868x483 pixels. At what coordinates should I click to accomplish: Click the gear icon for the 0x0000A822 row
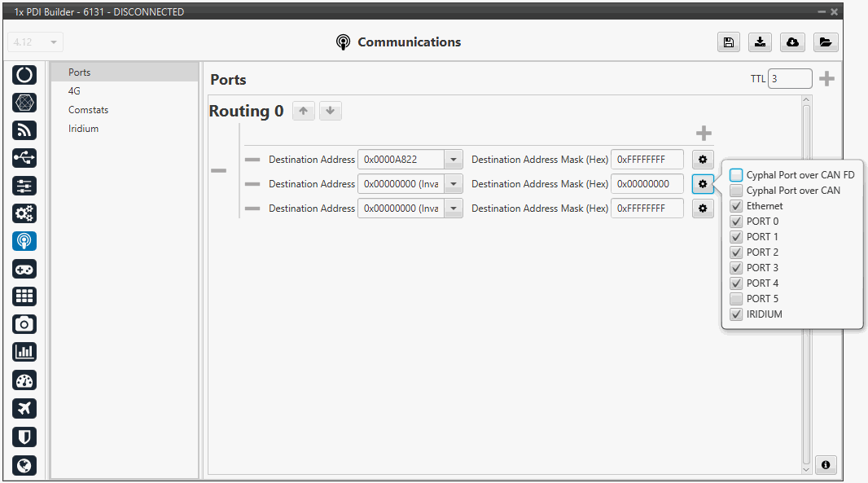click(703, 160)
